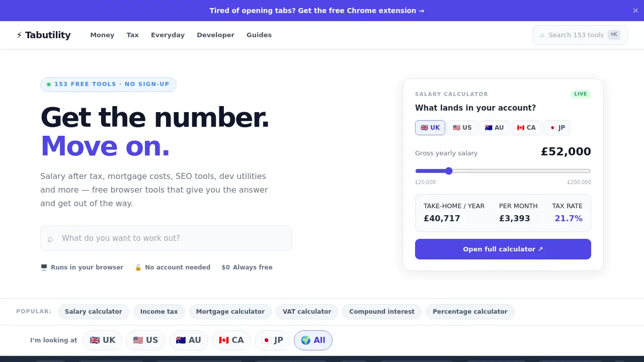Open the VAT calculator popular chip
Screen dimensions: 644x362
pyautogui.click(x=307, y=312)
